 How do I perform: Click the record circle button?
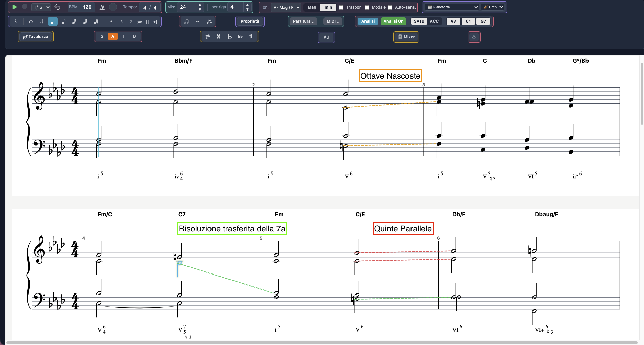[x=25, y=7]
